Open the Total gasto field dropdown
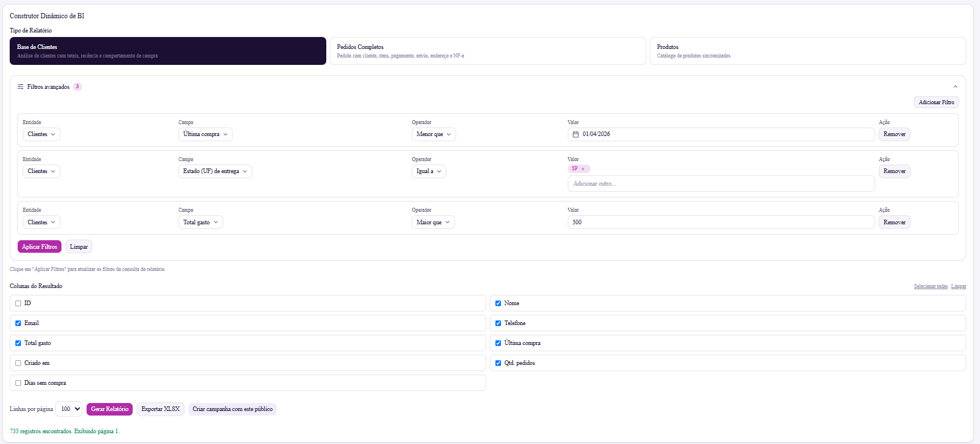 coord(200,223)
